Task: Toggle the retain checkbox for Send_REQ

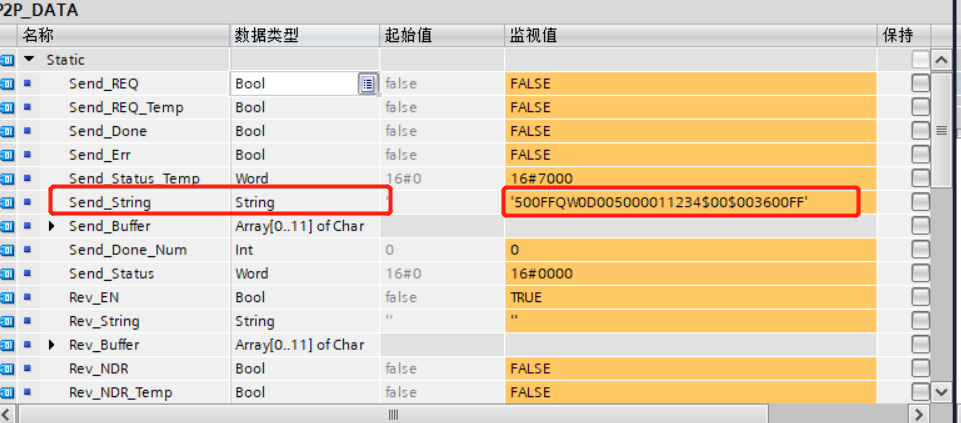Action: point(920,84)
